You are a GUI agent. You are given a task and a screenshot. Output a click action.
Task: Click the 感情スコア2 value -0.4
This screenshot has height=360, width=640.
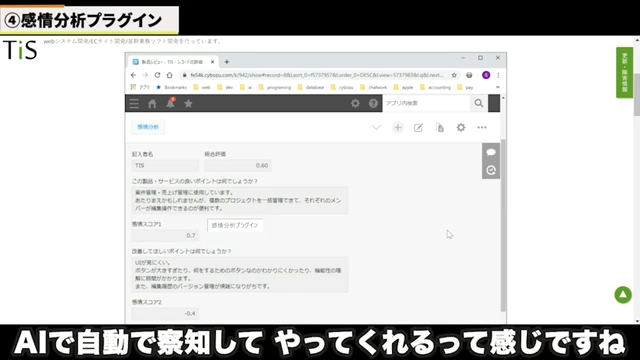[165, 313]
